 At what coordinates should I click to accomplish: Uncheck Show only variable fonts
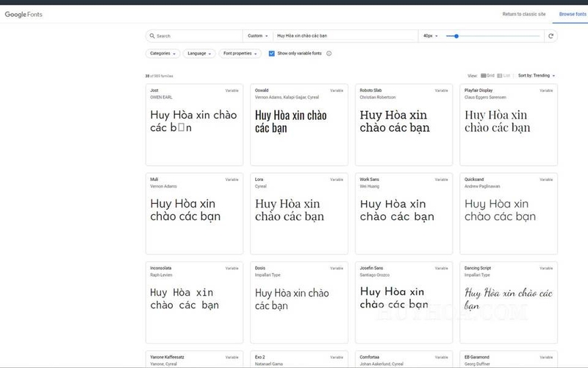271,53
